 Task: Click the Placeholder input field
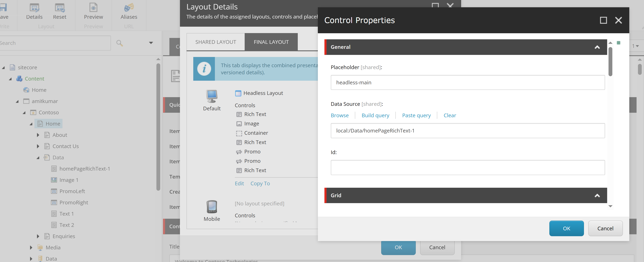[468, 82]
